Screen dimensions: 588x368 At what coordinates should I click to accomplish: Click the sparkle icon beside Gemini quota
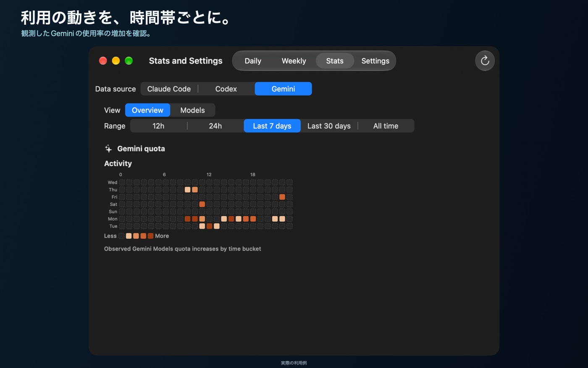(x=108, y=148)
